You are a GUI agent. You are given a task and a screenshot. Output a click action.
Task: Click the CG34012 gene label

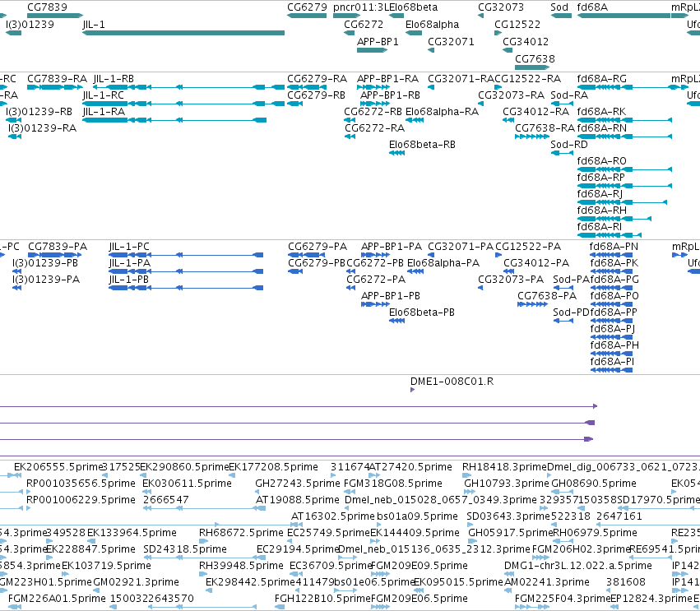(526, 42)
